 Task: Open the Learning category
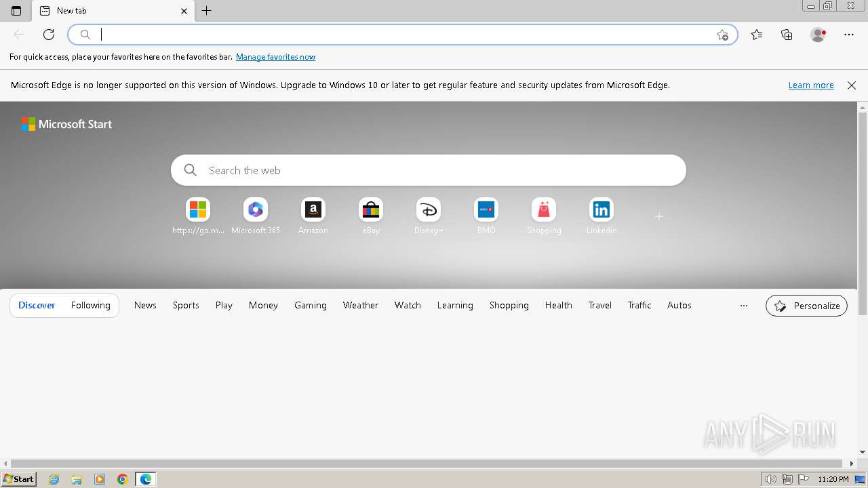click(x=455, y=306)
